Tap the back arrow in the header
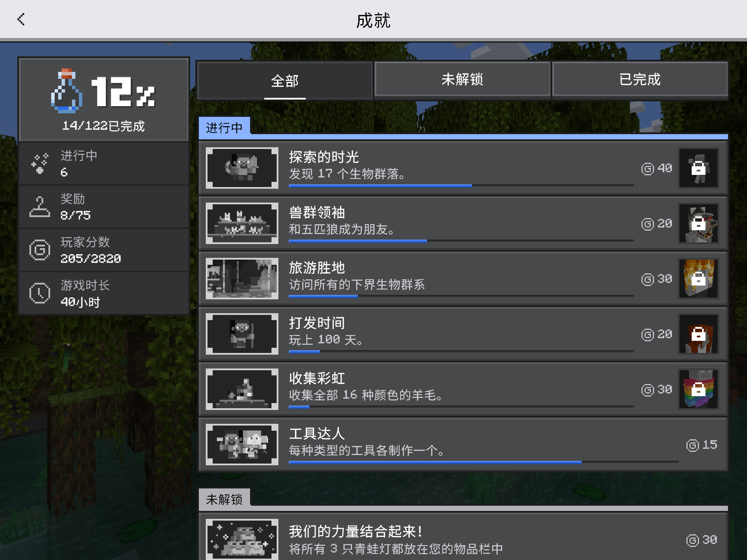The image size is (747, 560). pyautogui.click(x=21, y=19)
